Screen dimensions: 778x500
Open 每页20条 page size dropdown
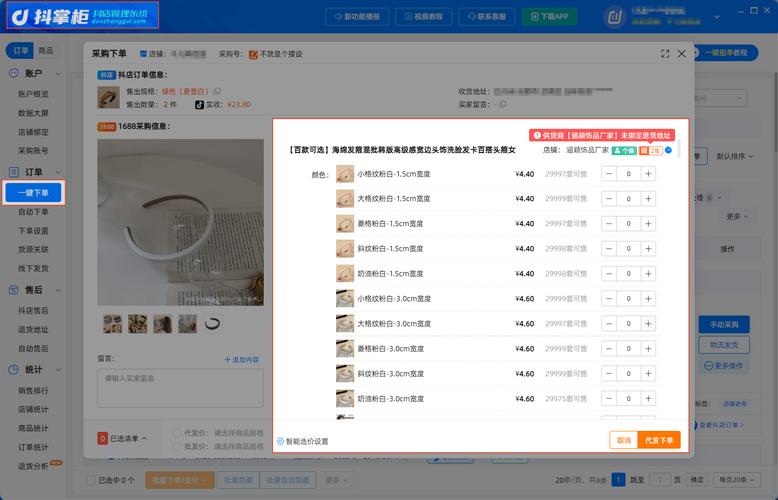pyautogui.click(x=737, y=480)
